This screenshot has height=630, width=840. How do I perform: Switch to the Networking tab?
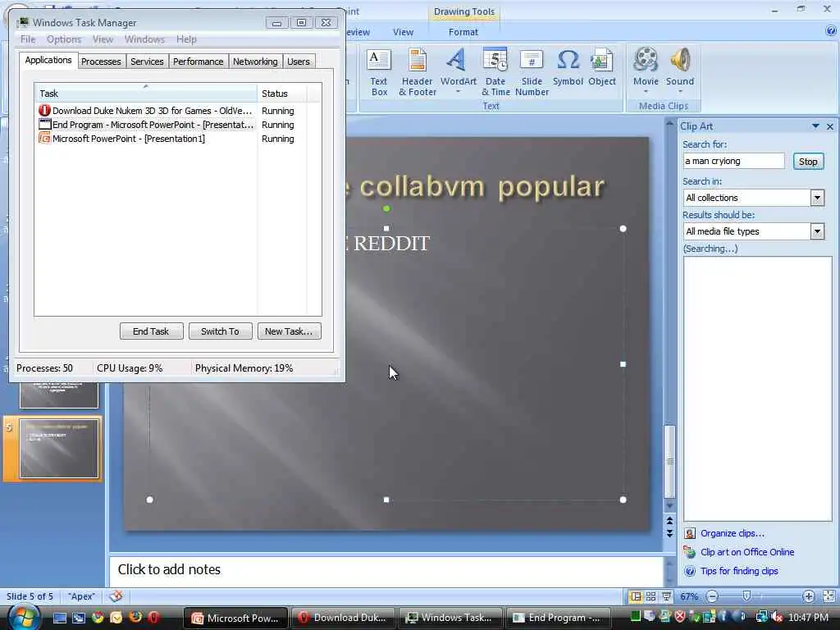[x=256, y=62]
